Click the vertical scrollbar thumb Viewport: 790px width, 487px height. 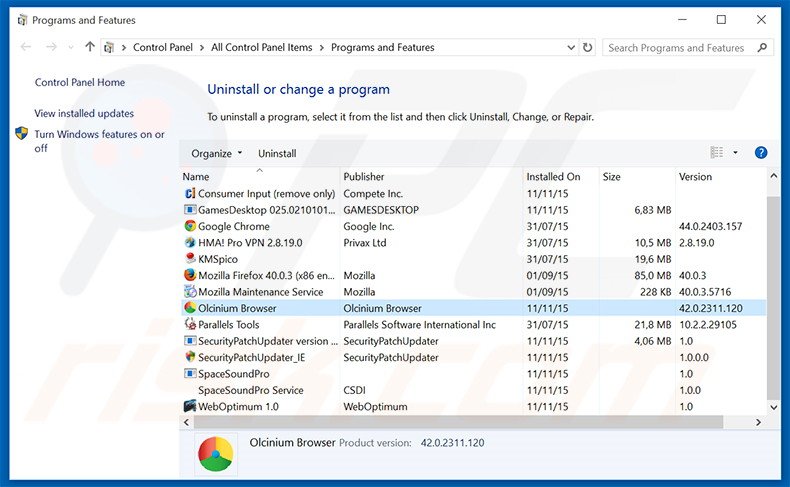pos(773,297)
